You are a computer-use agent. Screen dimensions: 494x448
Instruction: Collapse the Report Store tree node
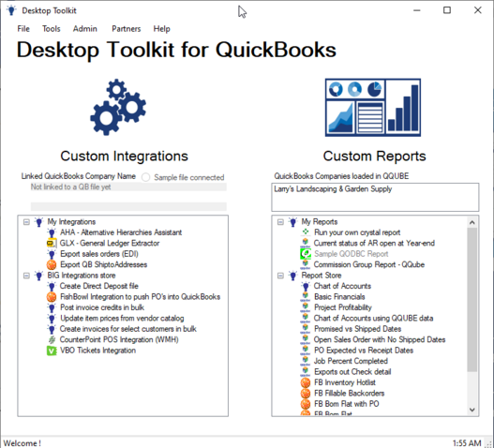tap(280, 276)
